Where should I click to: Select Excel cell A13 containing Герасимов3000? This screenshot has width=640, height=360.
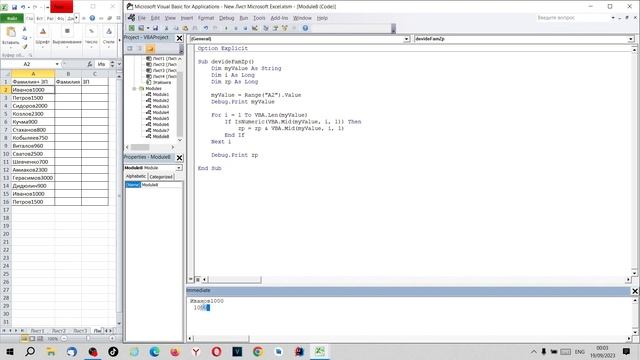coord(33,178)
